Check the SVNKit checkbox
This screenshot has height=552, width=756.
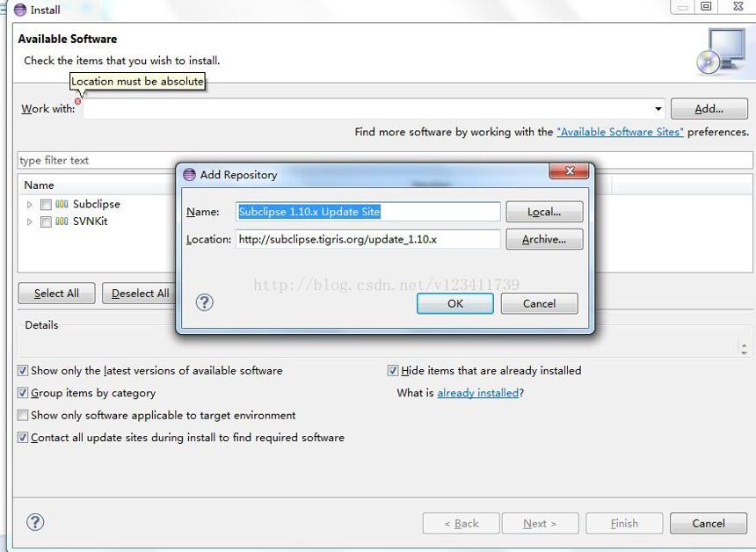pos(46,222)
